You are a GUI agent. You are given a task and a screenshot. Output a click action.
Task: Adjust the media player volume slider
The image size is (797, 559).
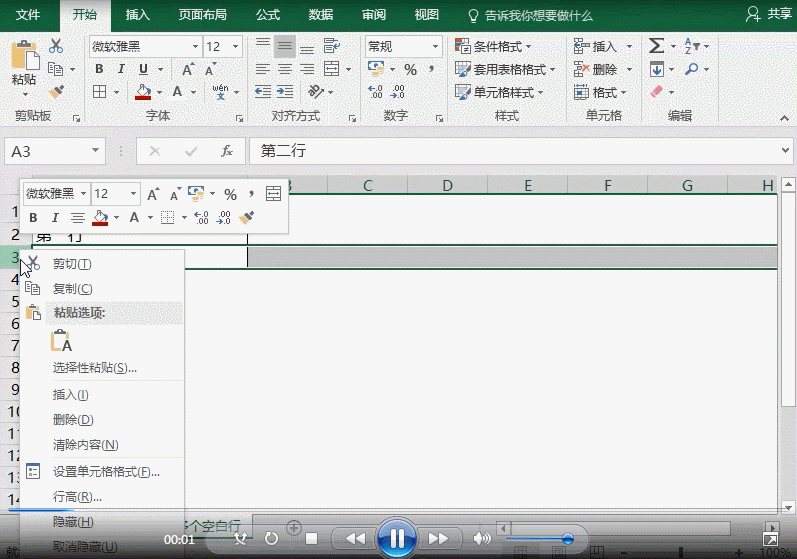pos(567,539)
